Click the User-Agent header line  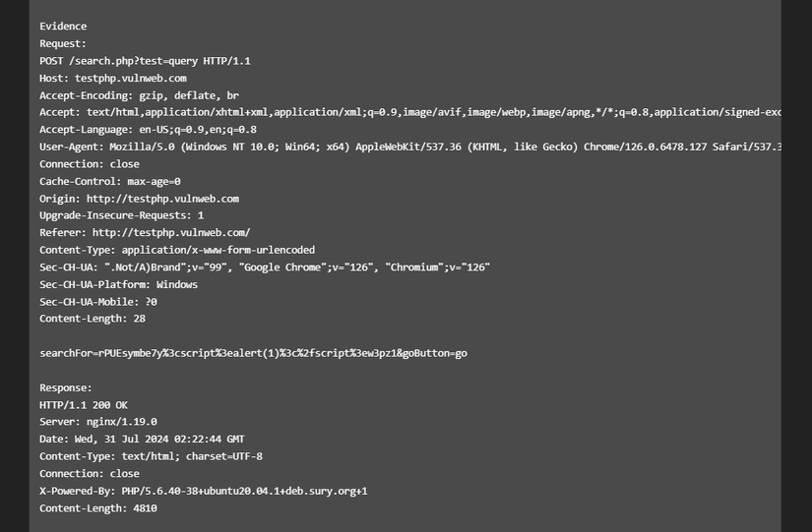coord(394,147)
